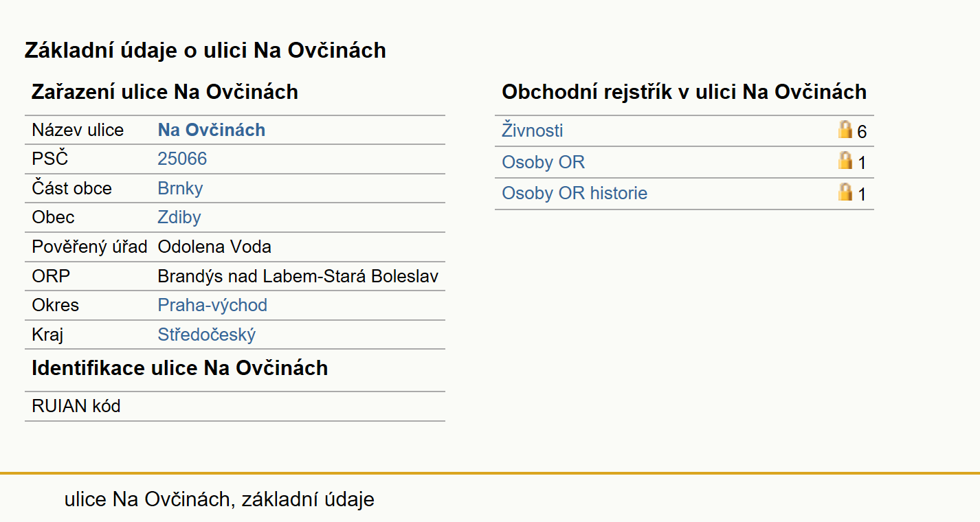Click the count 6 next to Živnosti
980x522 pixels.
coord(862,132)
